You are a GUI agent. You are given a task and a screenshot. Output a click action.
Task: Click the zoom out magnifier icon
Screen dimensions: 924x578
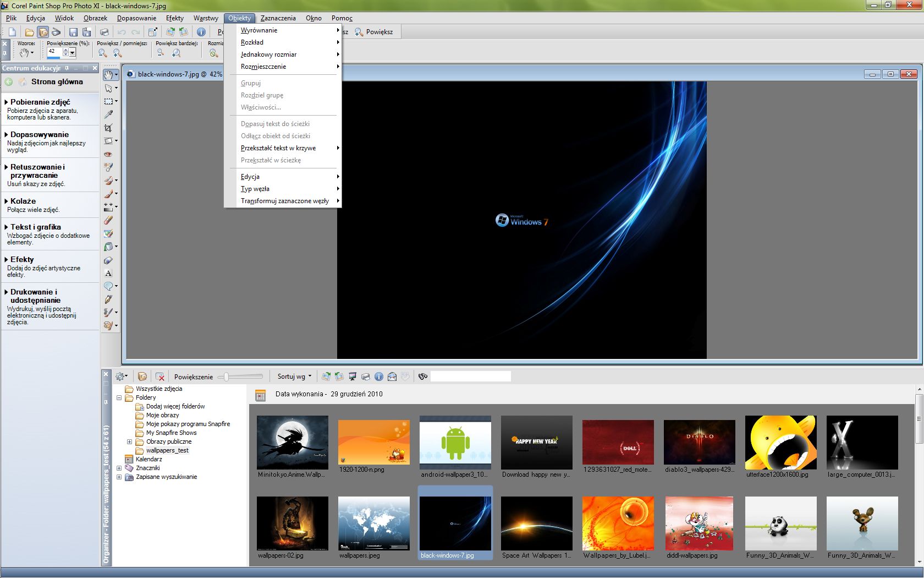(x=102, y=53)
